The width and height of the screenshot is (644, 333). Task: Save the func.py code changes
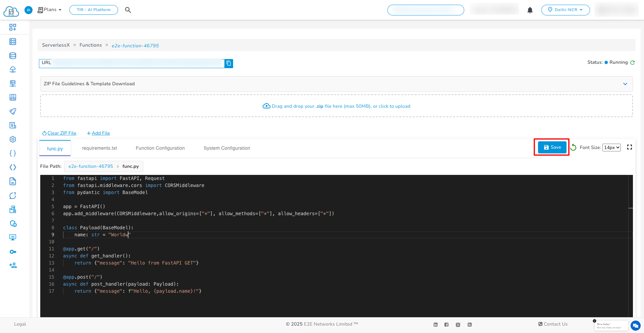551,147
